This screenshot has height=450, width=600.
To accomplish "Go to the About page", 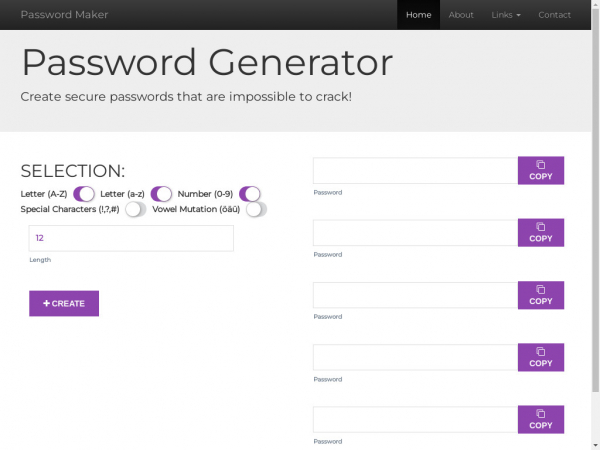I will [x=461, y=15].
